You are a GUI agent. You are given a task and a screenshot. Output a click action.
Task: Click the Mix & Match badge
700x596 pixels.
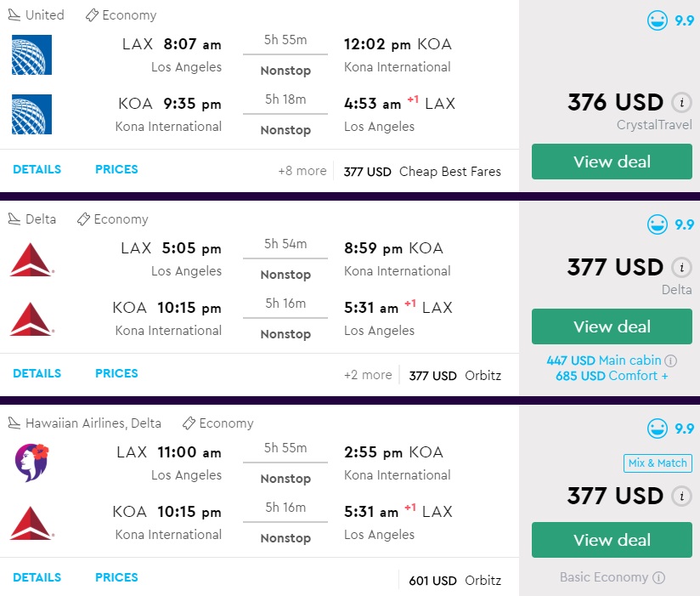[658, 463]
